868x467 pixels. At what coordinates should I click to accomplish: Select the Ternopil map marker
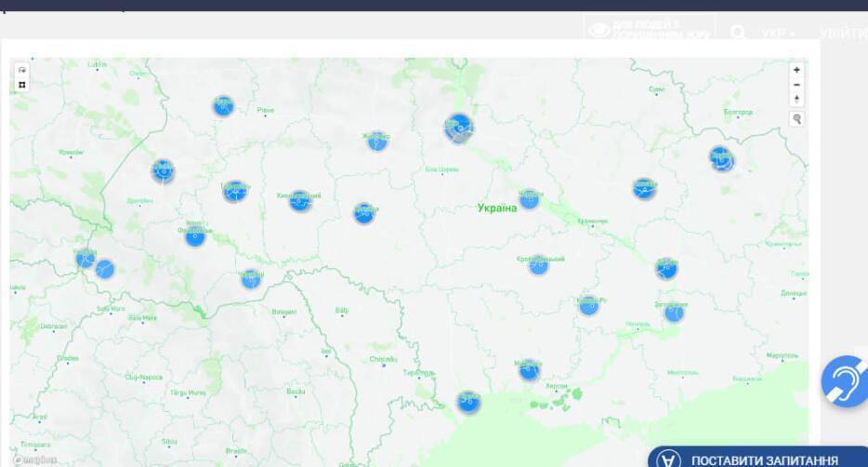235,191
